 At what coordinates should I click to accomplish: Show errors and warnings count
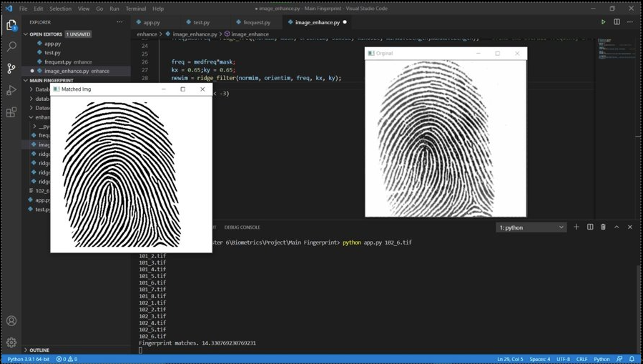coord(67,359)
